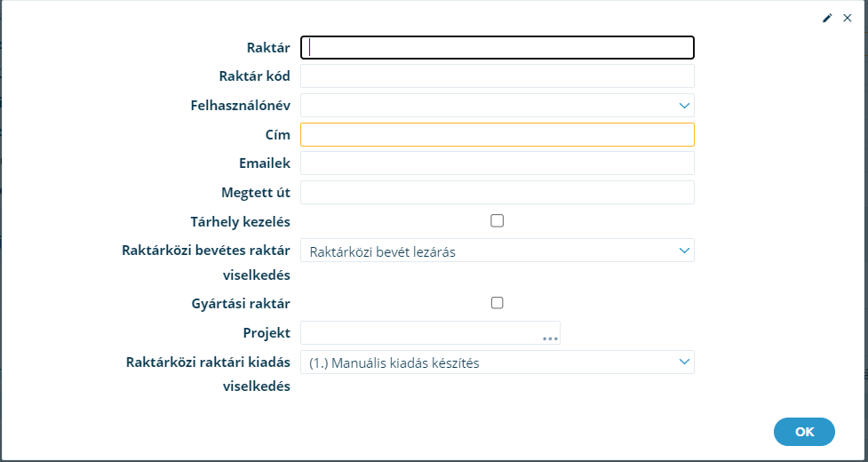Click the pencil edit icon at top right
Image resolution: width=868 pixels, height=462 pixels.
pyautogui.click(x=827, y=19)
